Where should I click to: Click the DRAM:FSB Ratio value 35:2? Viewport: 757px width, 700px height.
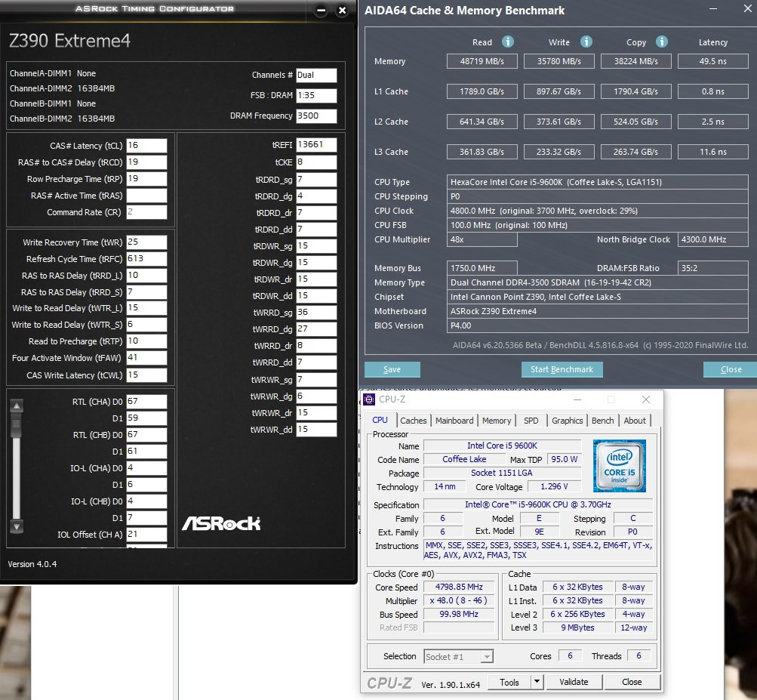click(712, 268)
